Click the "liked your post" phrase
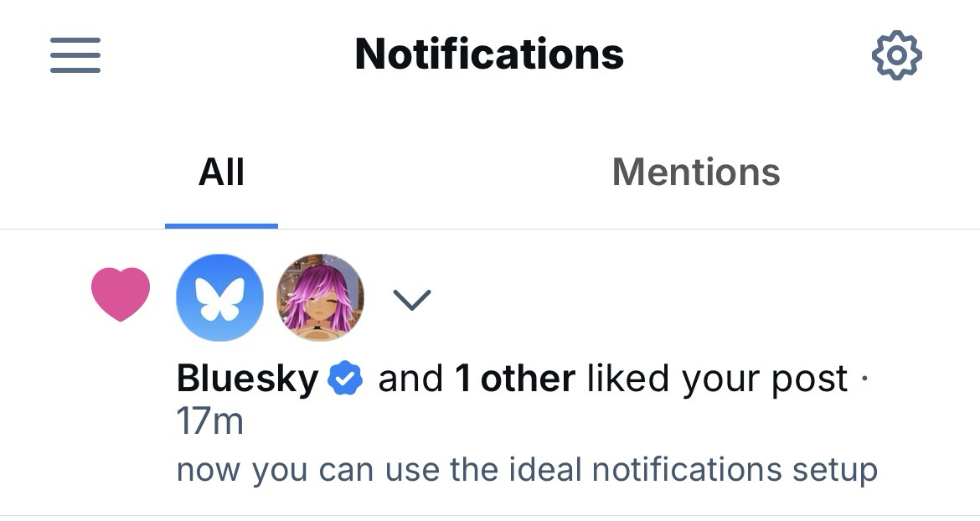 pos(717,380)
